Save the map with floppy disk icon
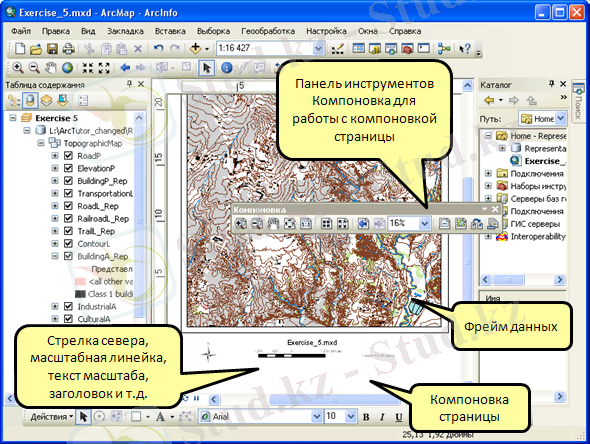 click(52, 49)
